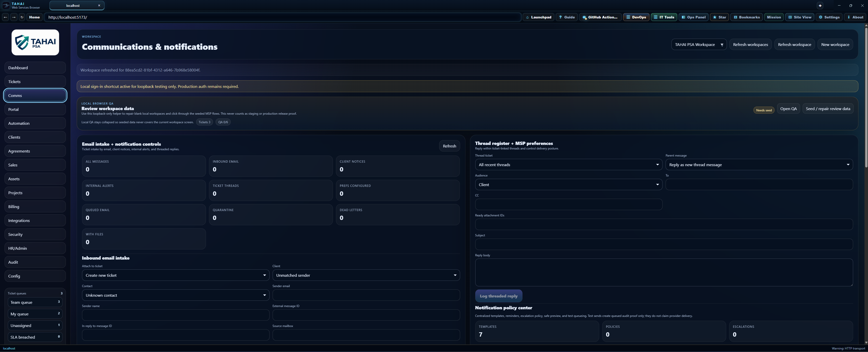The width and height of the screenshot is (868, 352).
Task: Click inside the Reply body textarea
Action: pyautogui.click(x=664, y=272)
